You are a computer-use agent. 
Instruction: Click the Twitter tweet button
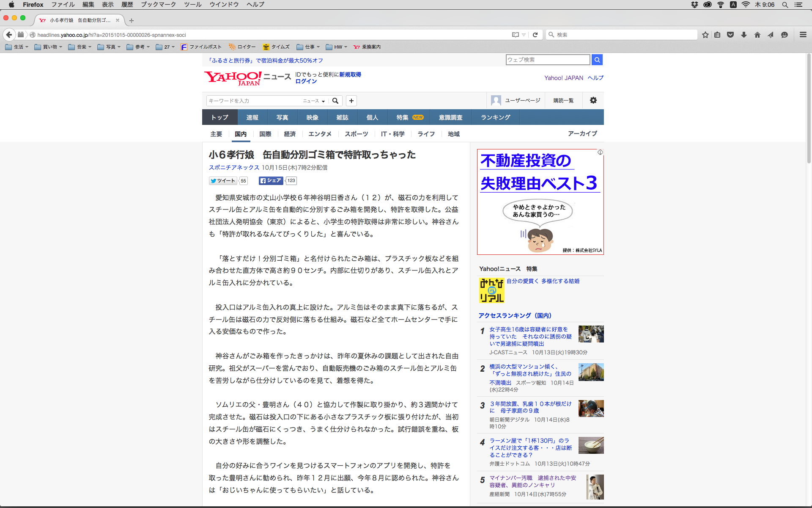(223, 181)
